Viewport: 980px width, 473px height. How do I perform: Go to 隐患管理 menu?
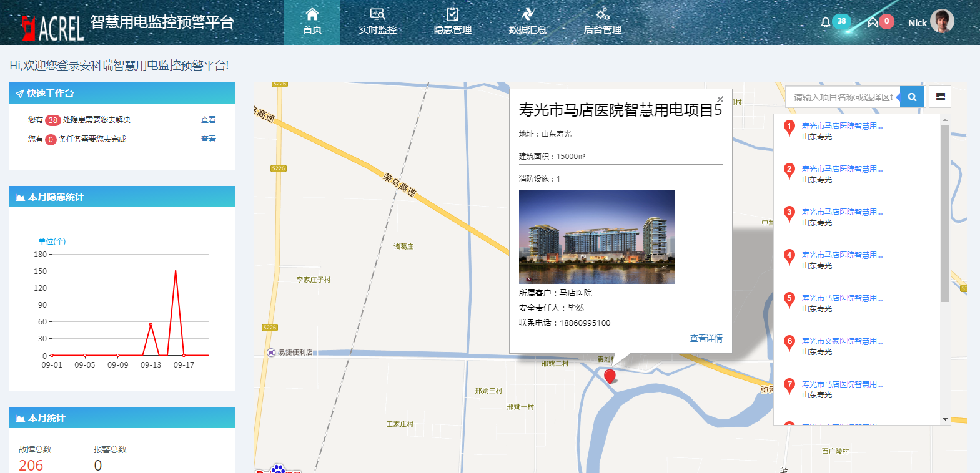[452, 22]
